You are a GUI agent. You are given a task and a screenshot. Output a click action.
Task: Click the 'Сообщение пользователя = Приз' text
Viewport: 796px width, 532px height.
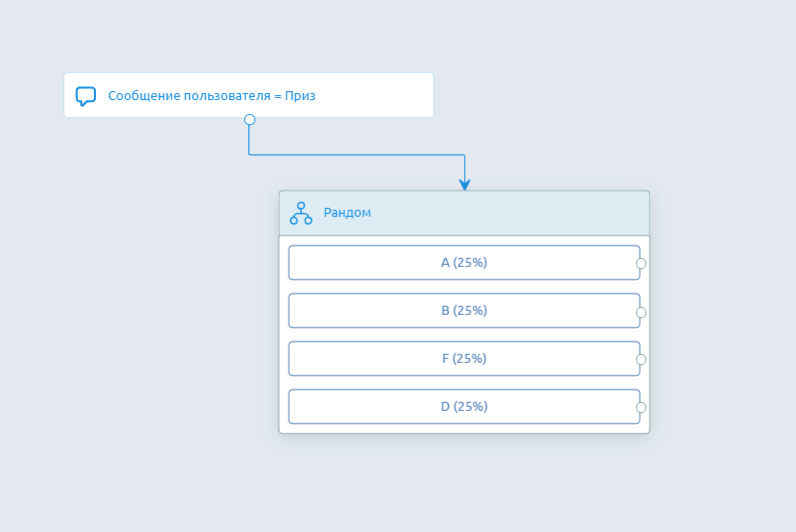[x=212, y=96]
